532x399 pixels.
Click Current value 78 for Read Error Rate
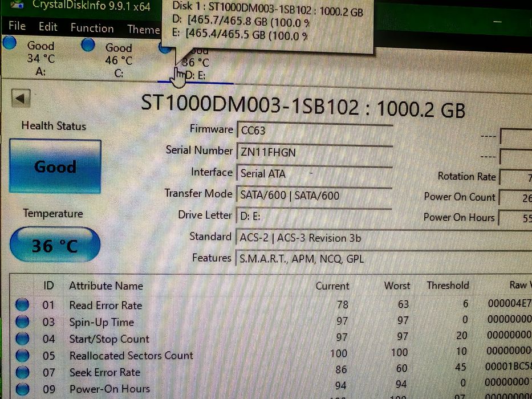pyautogui.click(x=342, y=304)
